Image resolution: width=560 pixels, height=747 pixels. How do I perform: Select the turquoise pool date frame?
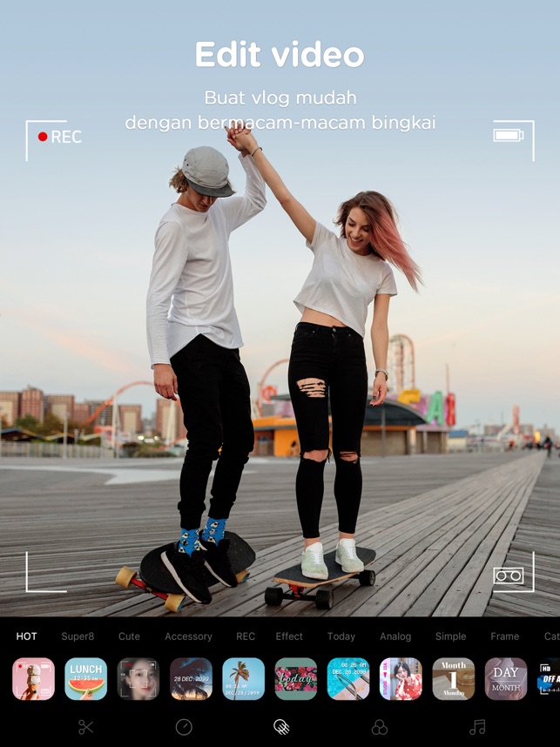coord(348,679)
